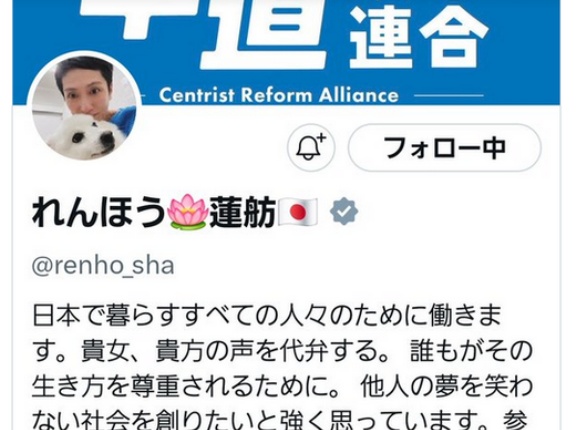Click the 連合 kanji in header banner
Screen dimensions: 576x430
[x=419, y=37]
